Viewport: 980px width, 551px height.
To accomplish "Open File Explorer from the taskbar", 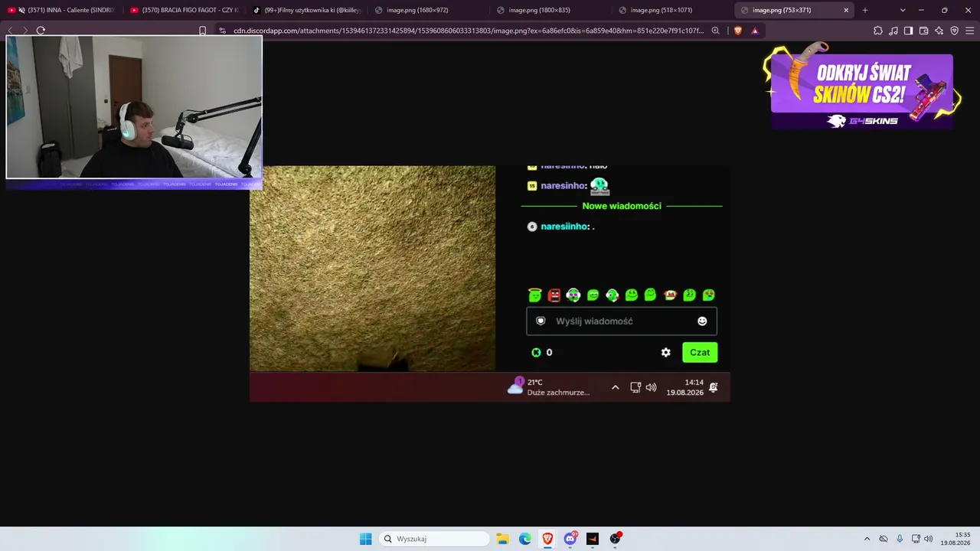I will (502, 539).
